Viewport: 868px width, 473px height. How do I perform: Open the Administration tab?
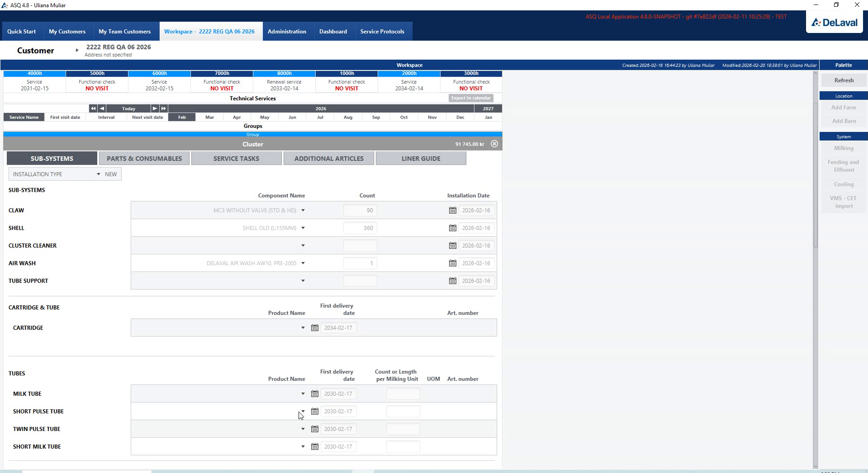click(x=287, y=31)
